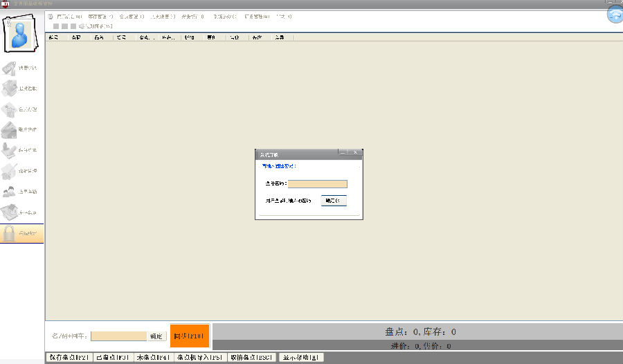Viewport: 623px width, 364px height.
Task: Click the red app logo in title bar
Action: tap(5, 3)
